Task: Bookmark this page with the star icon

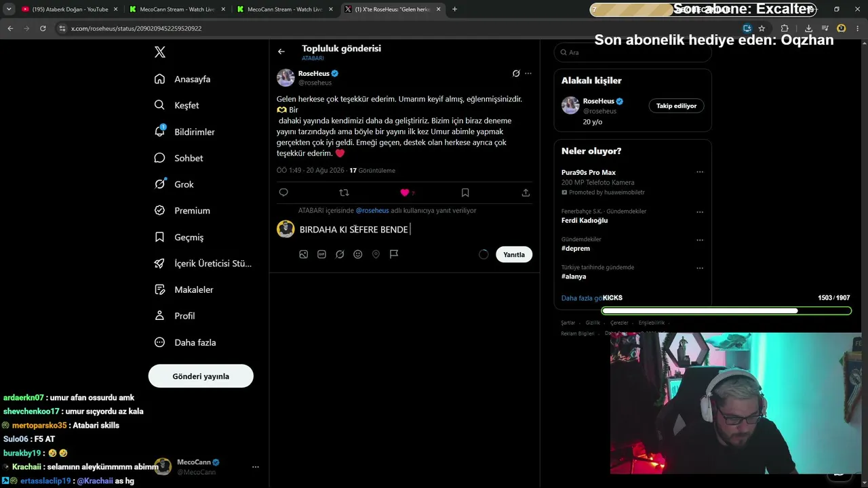Action: 762,28
